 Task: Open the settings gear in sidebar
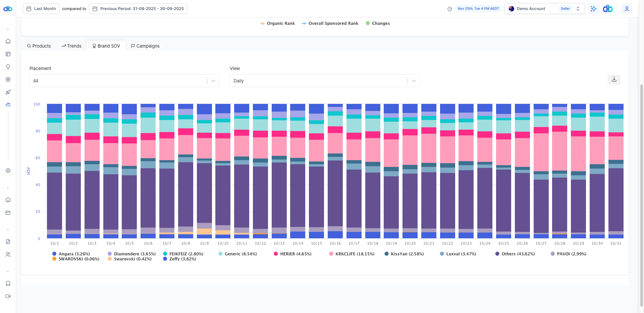pyautogui.click(x=8, y=171)
